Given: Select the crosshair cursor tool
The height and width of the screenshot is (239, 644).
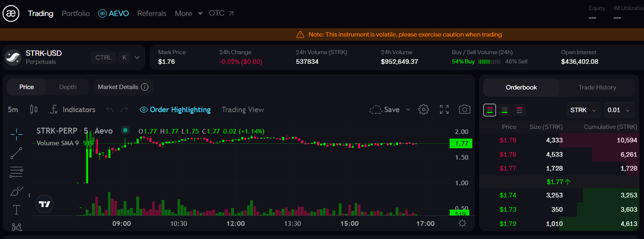Looking at the screenshot, I should coord(16,134).
